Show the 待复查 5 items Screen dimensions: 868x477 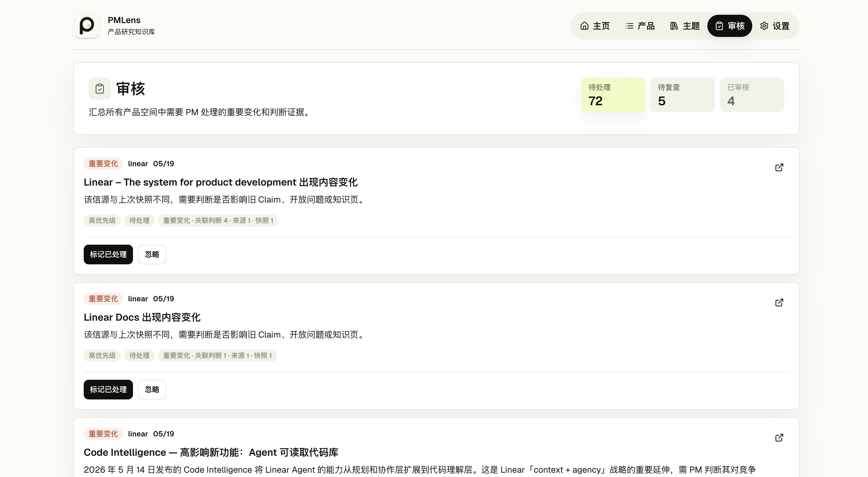(682, 95)
